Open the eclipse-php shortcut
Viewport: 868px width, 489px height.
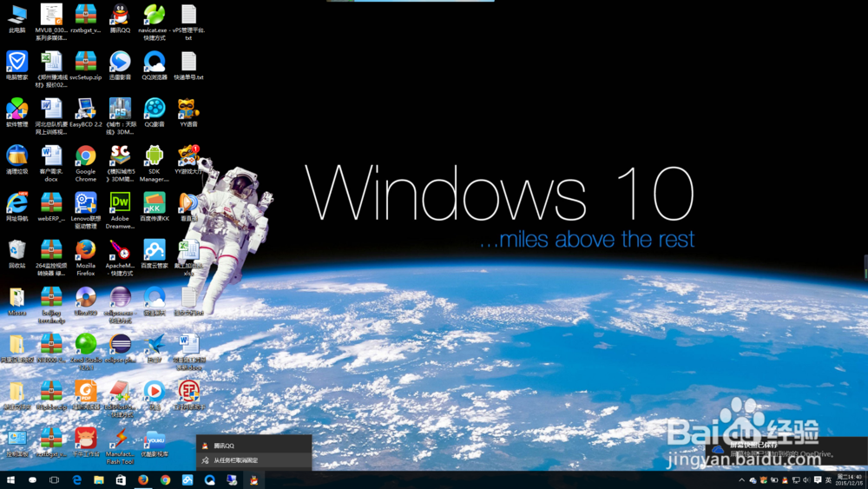tap(120, 348)
